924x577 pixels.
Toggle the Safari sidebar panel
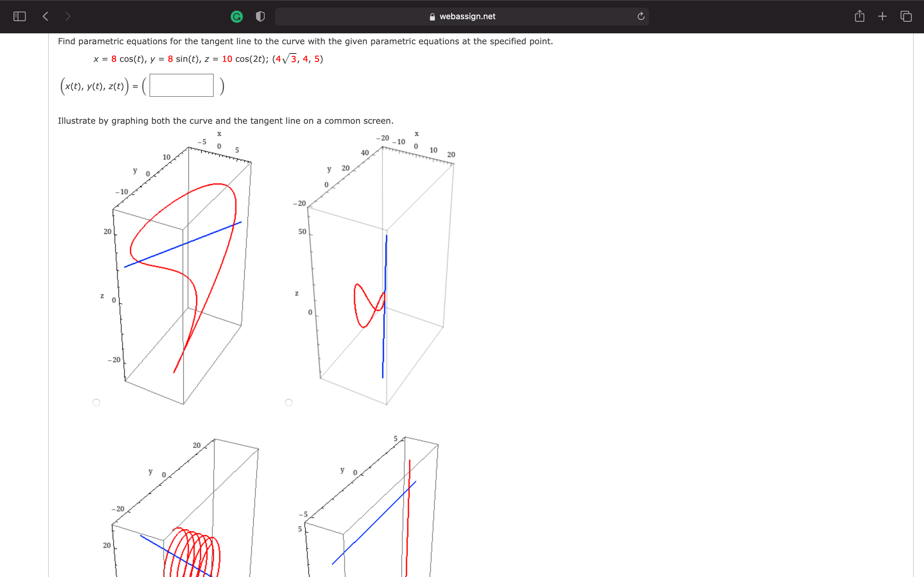(x=19, y=16)
